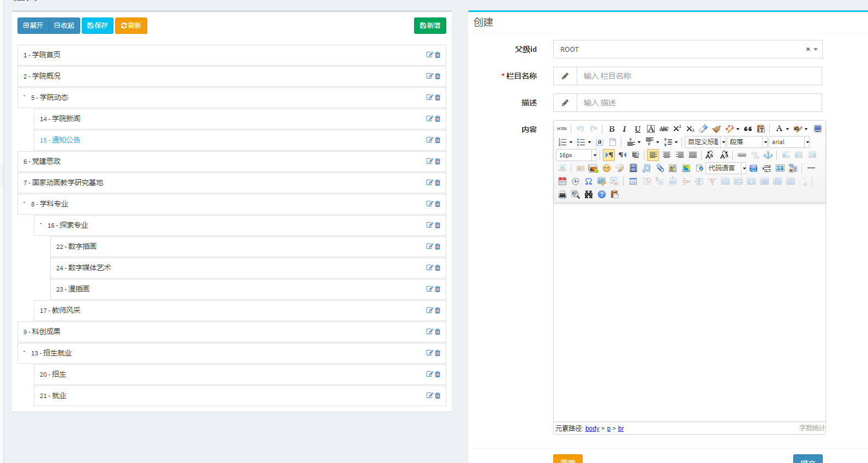The image size is (868, 463).
Task: Toggle strikethrough text formatting
Action: (664, 129)
